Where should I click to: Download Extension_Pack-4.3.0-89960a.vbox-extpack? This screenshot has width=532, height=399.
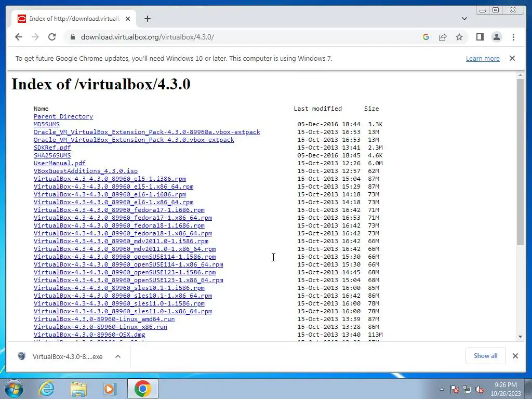coord(147,132)
